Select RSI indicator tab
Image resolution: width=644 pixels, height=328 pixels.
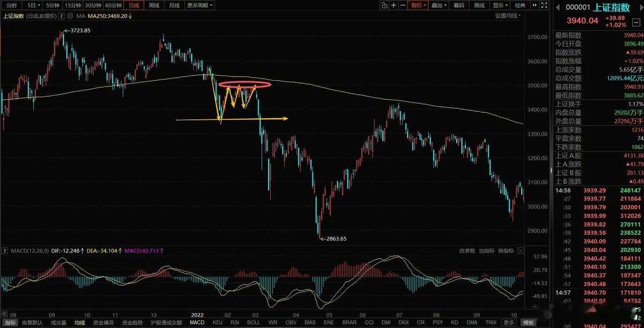[235, 322]
